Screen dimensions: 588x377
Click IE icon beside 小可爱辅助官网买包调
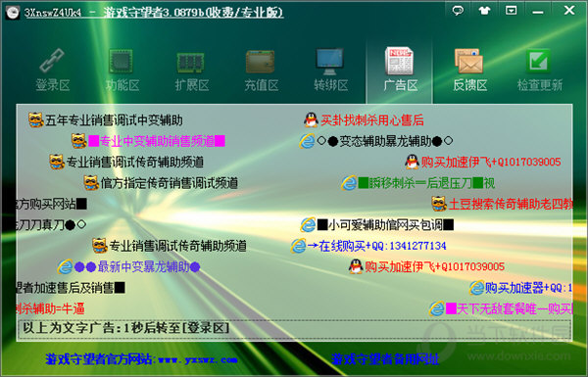[x=308, y=225]
